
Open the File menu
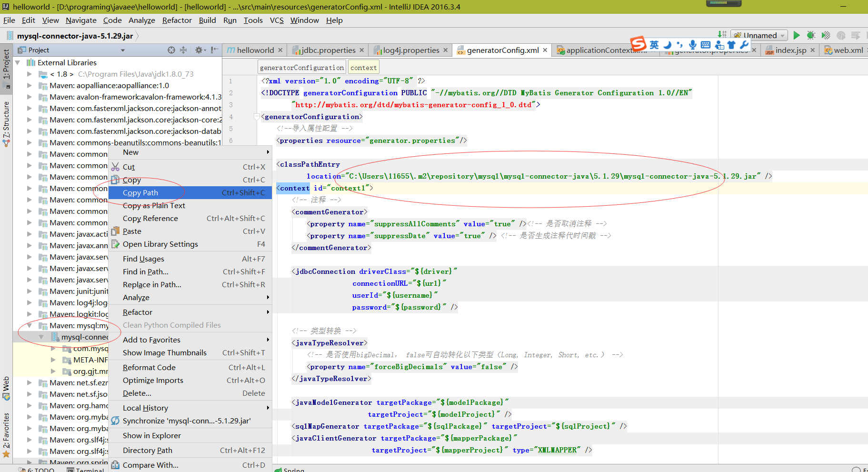[x=9, y=20]
